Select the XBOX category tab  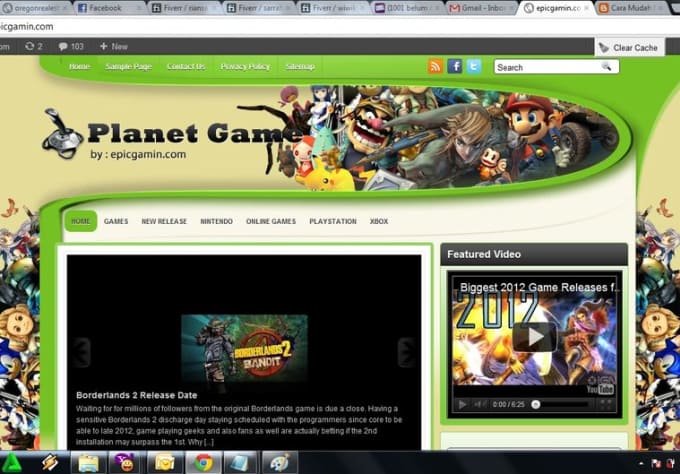click(379, 222)
